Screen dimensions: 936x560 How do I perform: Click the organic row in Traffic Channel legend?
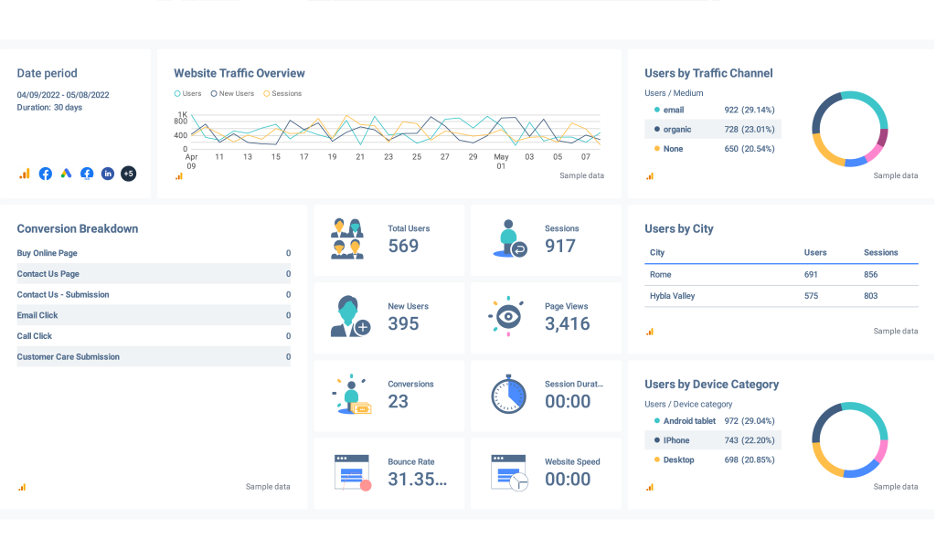pyautogui.click(x=713, y=130)
